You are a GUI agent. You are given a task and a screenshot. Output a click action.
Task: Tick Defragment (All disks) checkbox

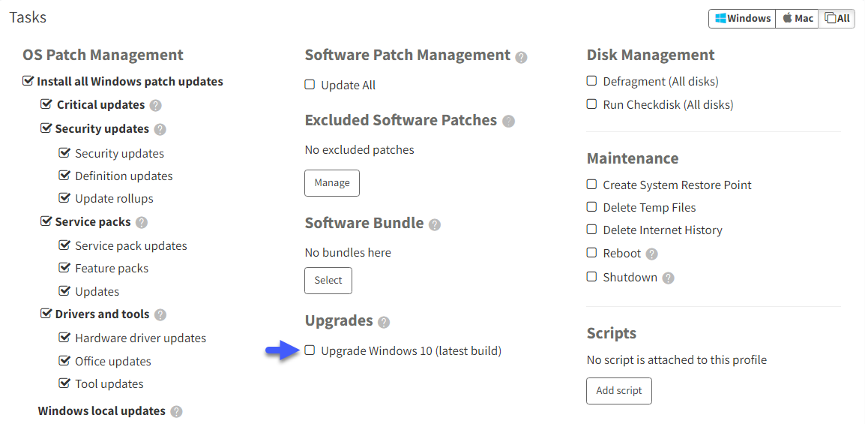591,81
